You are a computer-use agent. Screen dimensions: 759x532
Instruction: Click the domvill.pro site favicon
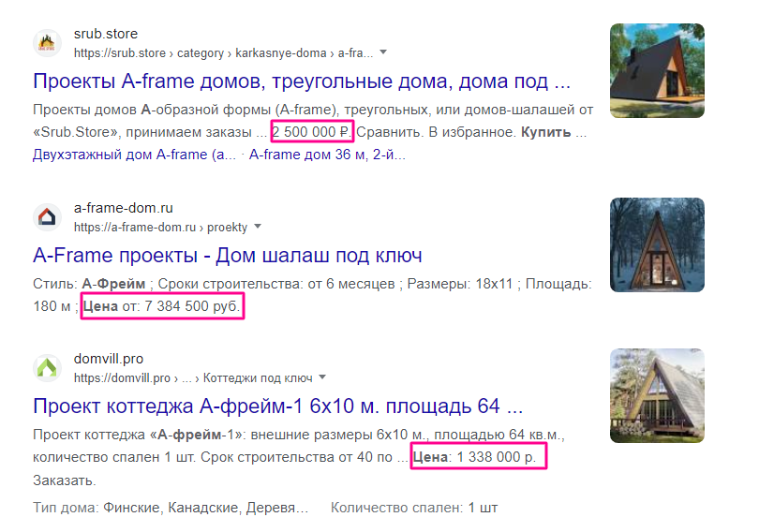(47, 368)
